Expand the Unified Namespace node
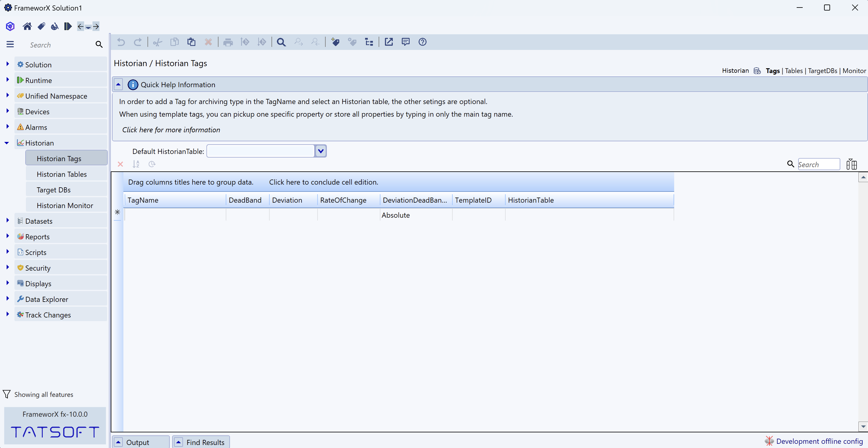Screen dimensions: 868x448 click(x=8, y=95)
